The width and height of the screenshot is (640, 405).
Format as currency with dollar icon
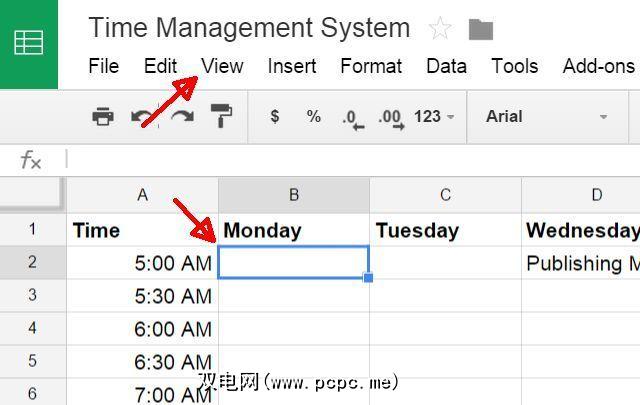[275, 117]
